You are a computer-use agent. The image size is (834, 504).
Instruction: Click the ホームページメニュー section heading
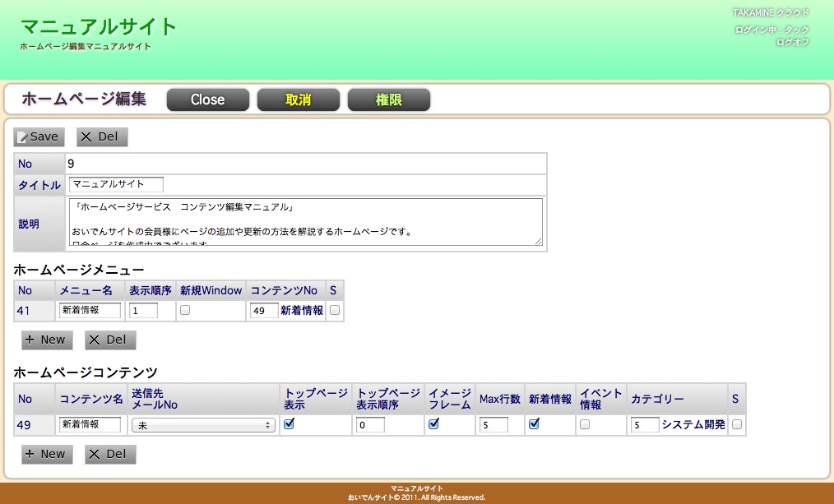tap(79, 270)
